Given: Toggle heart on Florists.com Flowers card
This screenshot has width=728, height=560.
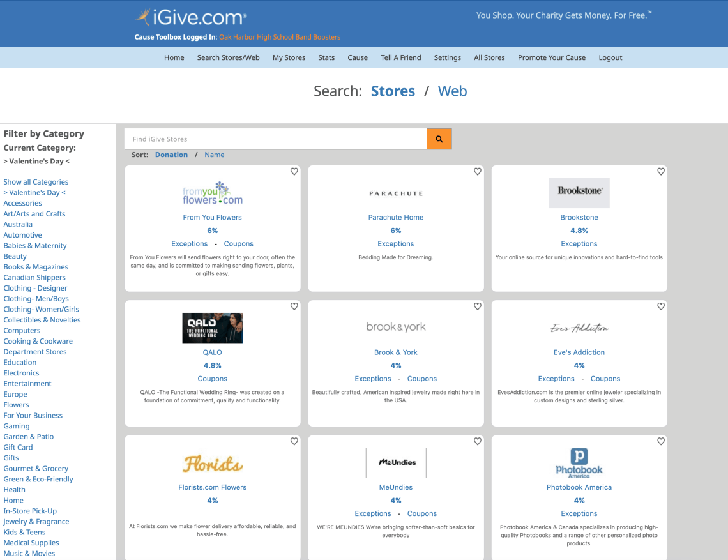Looking at the screenshot, I should tap(294, 441).
